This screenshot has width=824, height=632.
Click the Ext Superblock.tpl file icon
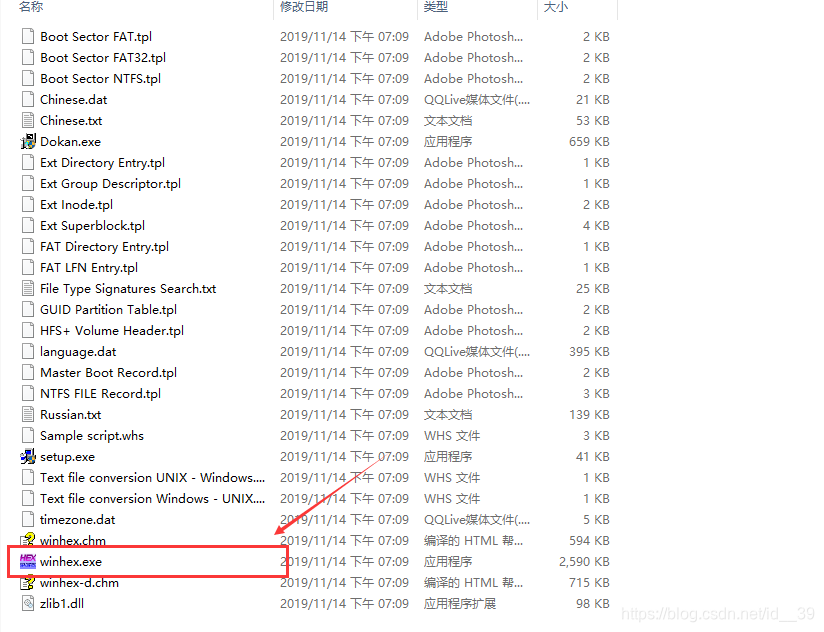pos(28,225)
